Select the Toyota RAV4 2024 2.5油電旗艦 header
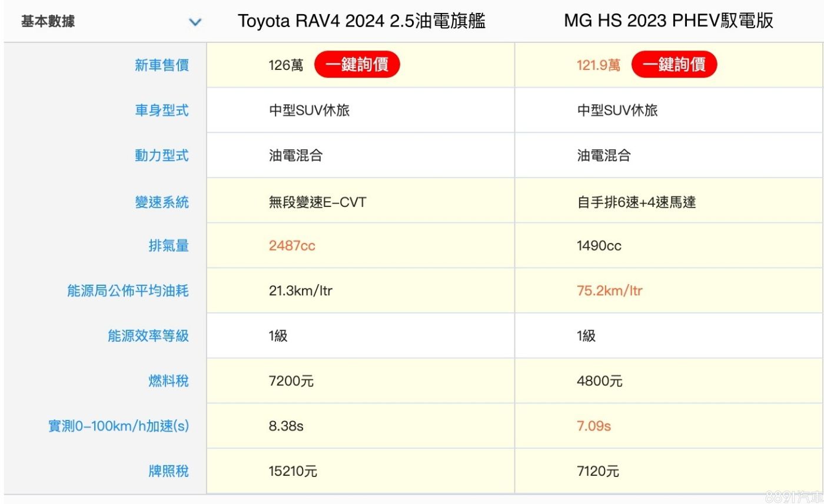Image resolution: width=824 pixels, height=504 pixels. coord(361,21)
